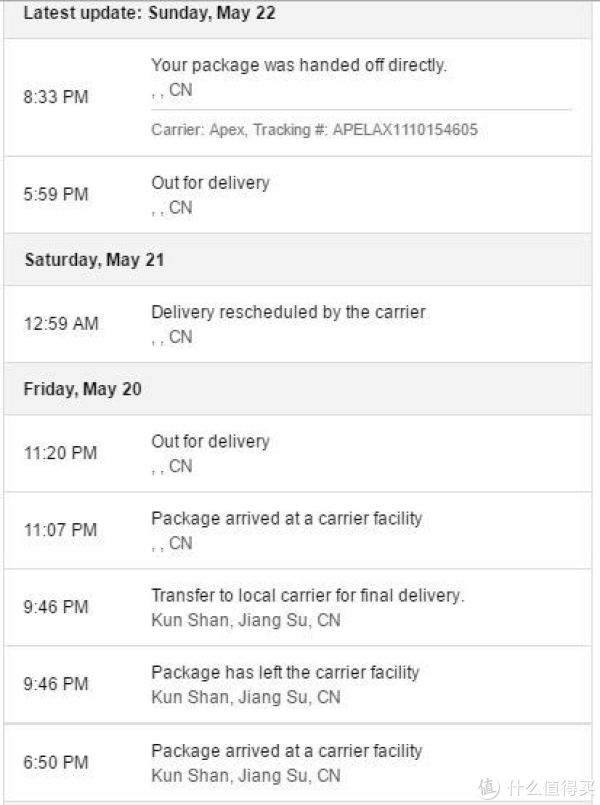This screenshot has height=805, width=600.
Task: Select "Package has left the carrier facility" event
Action: pos(285,672)
